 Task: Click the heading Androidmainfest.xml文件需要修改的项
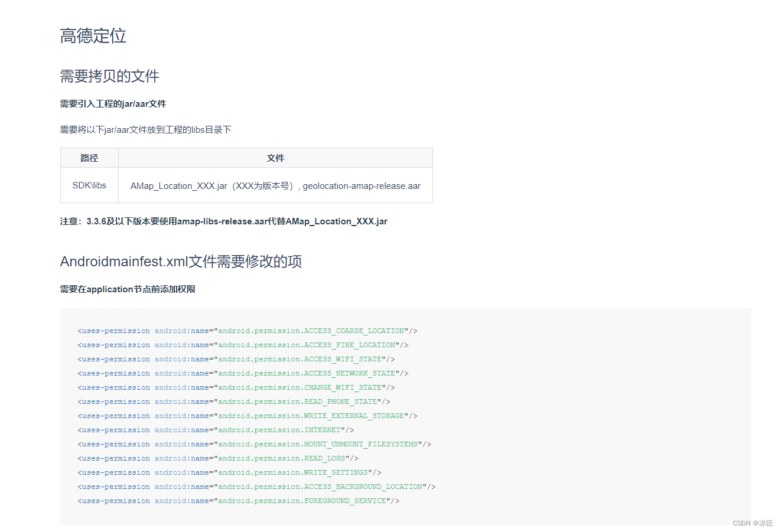tap(181, 262)
